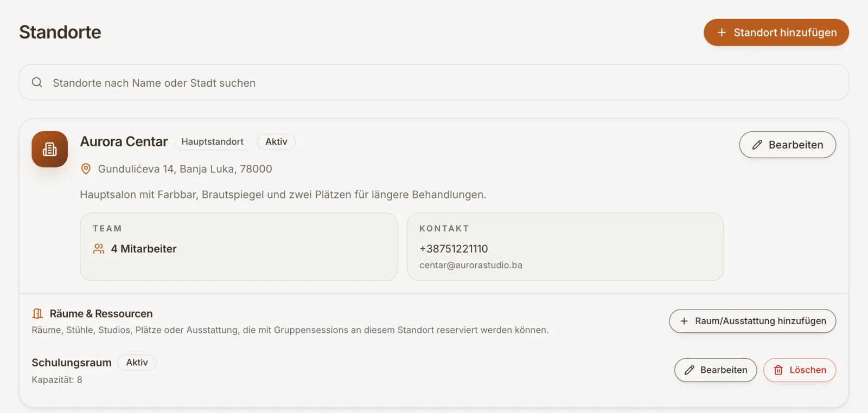The width and height of the screenshot is (868, 413).
Task: Click the Räume description subtitle text
Action: [290, 330]
